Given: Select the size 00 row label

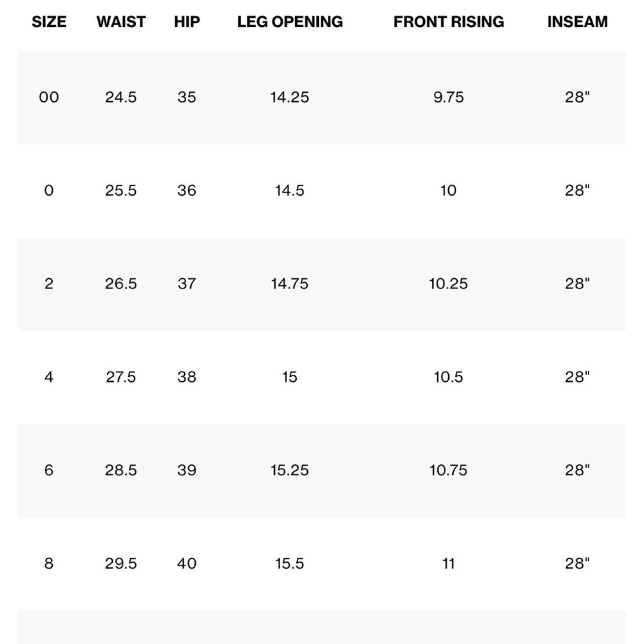Looking at the screenshot, I should [x=49, y=97].
